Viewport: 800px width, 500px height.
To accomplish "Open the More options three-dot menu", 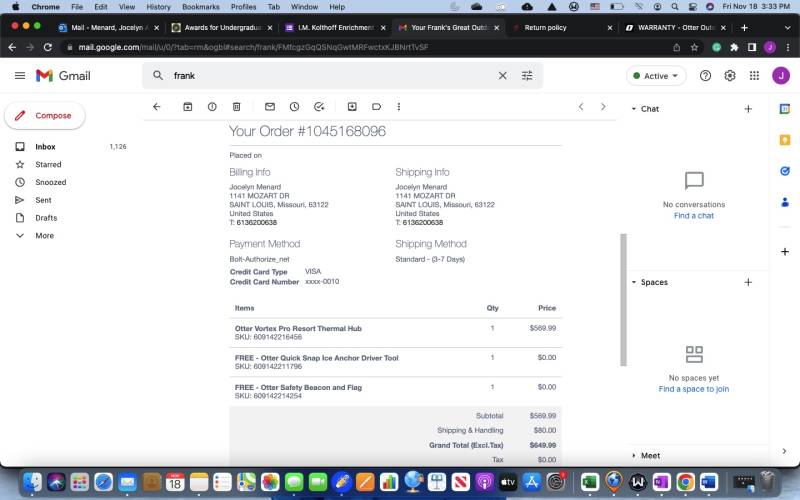I will (399, 107).
